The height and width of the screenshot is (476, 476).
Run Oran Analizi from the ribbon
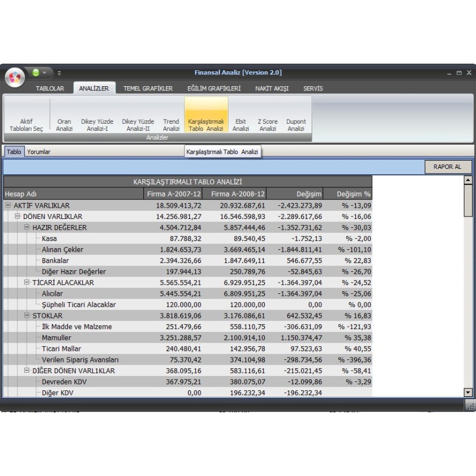(x=64, y=115)
